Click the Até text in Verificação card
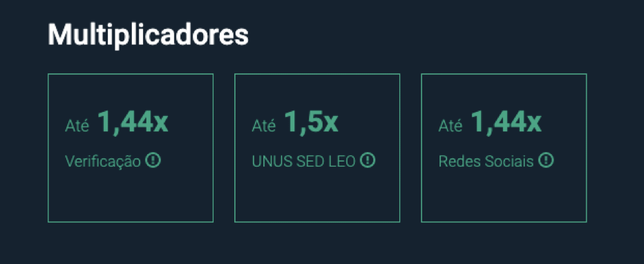Screen dimensions: 644x264 pyautogui.click(x=77, y=126)
